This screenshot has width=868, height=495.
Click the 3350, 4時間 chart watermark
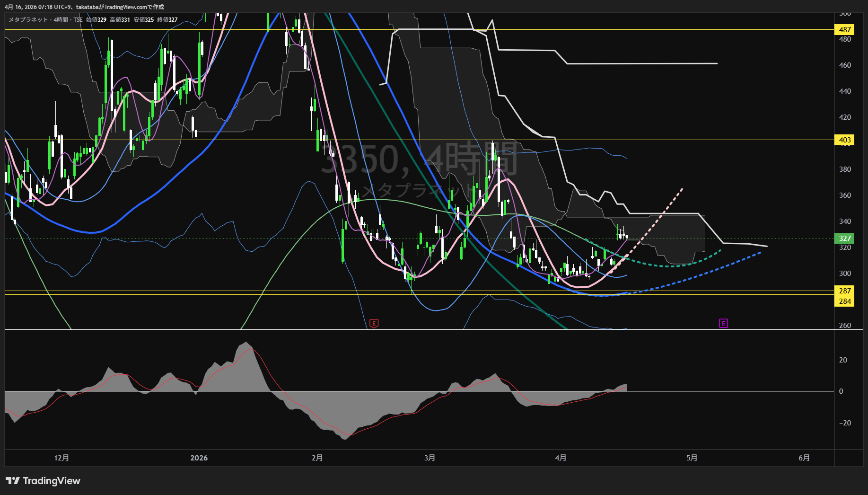(419, 159)
